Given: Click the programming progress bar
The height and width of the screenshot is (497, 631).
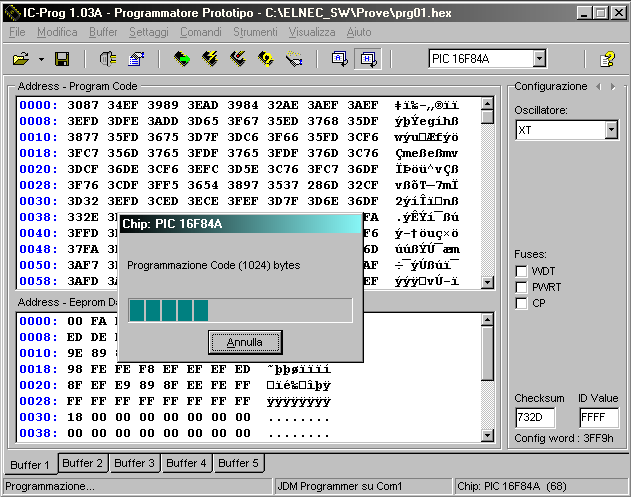Looking at the screenshot, I should click(x=240, y=310).
